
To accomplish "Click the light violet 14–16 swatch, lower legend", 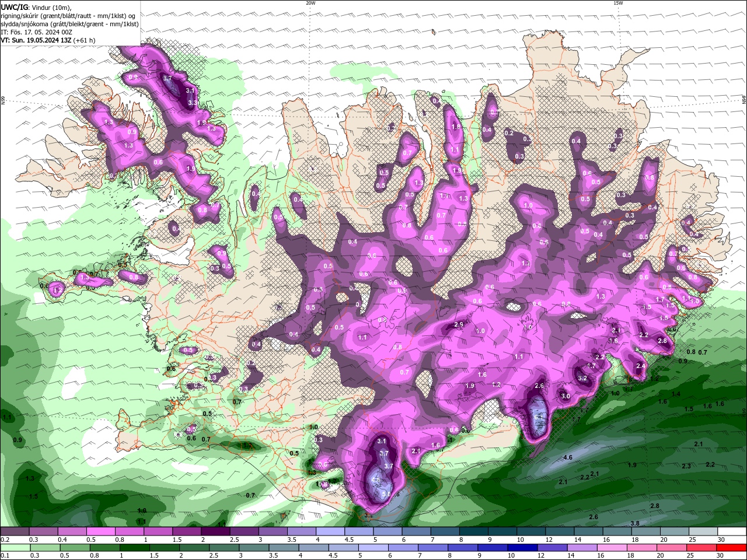I will 581,548.
